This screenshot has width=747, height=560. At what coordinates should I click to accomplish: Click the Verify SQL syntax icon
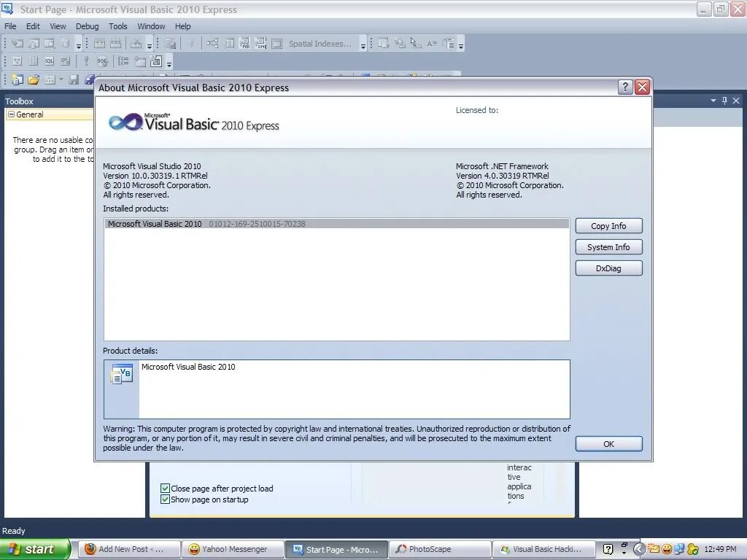coord(102,61)
